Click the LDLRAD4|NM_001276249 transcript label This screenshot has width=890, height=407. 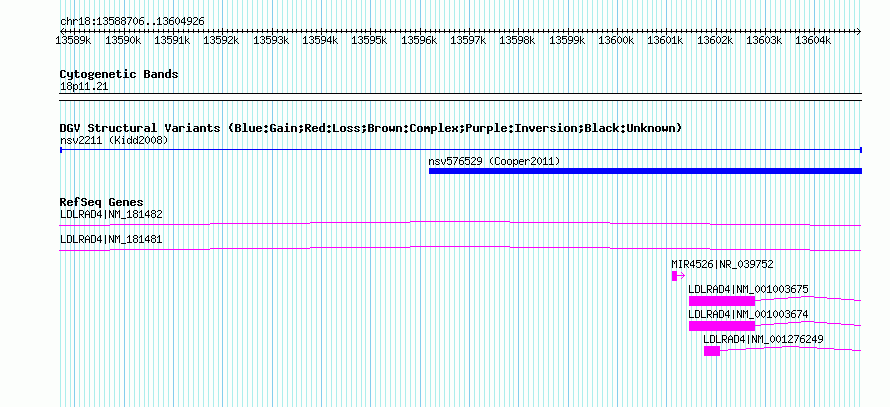click(763, 339)
